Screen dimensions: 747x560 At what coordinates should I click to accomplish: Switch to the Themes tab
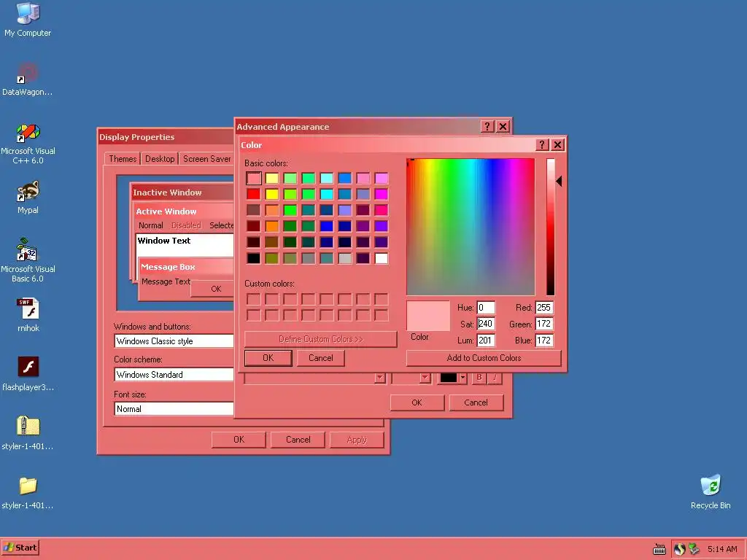[x=123, y=158]
